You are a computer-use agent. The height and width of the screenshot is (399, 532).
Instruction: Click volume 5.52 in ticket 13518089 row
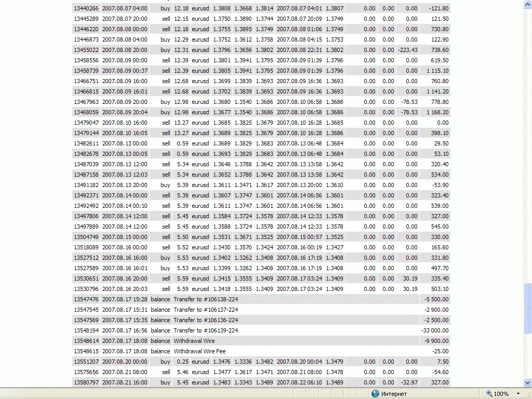182,247
